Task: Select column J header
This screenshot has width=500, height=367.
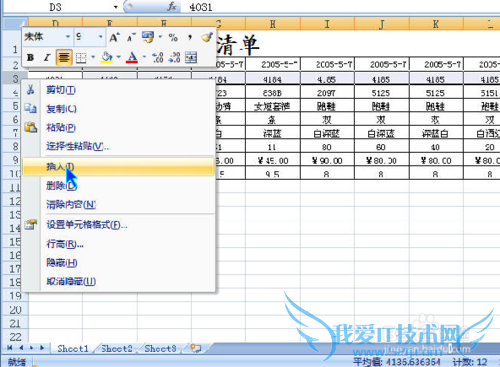Action: (382, 24)
